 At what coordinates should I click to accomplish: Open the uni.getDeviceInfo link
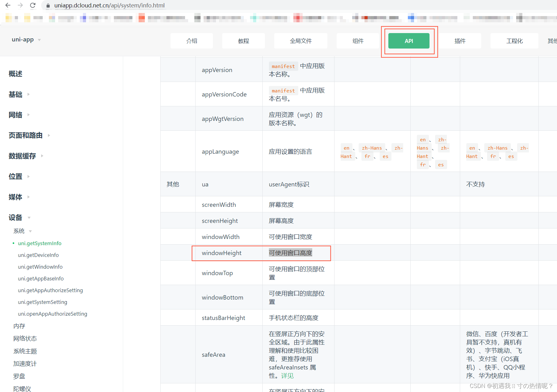(38, 255)
